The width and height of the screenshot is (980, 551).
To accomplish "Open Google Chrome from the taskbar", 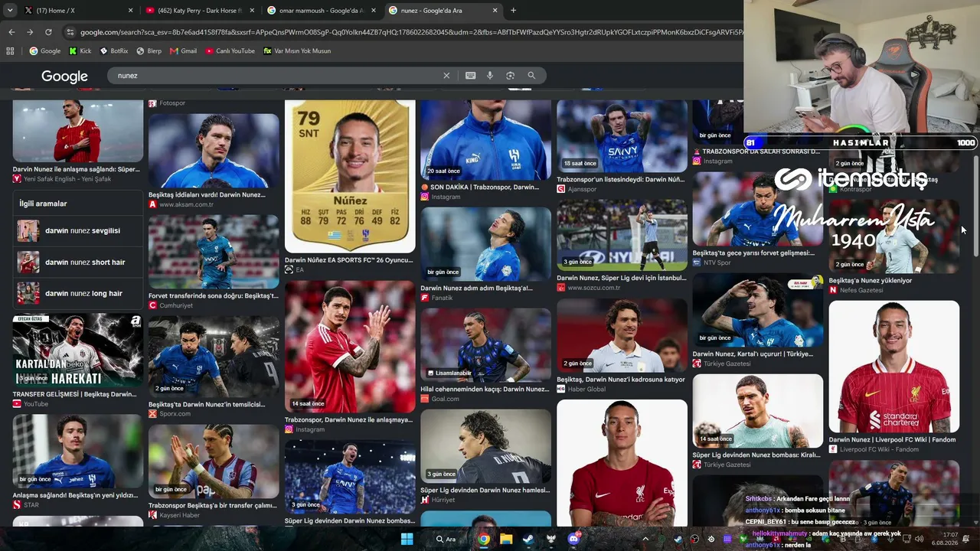I will 484,539.
